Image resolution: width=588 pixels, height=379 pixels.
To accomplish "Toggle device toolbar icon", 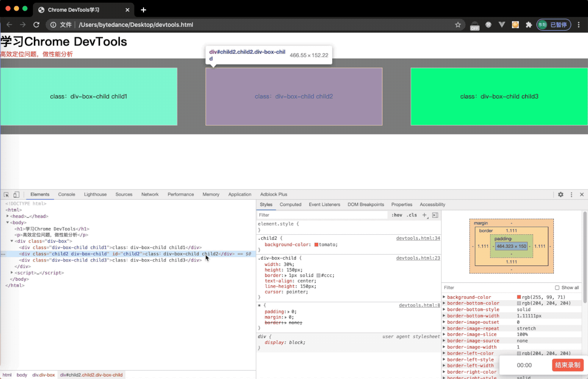I will pyautogui.click(x=16, y=195).
